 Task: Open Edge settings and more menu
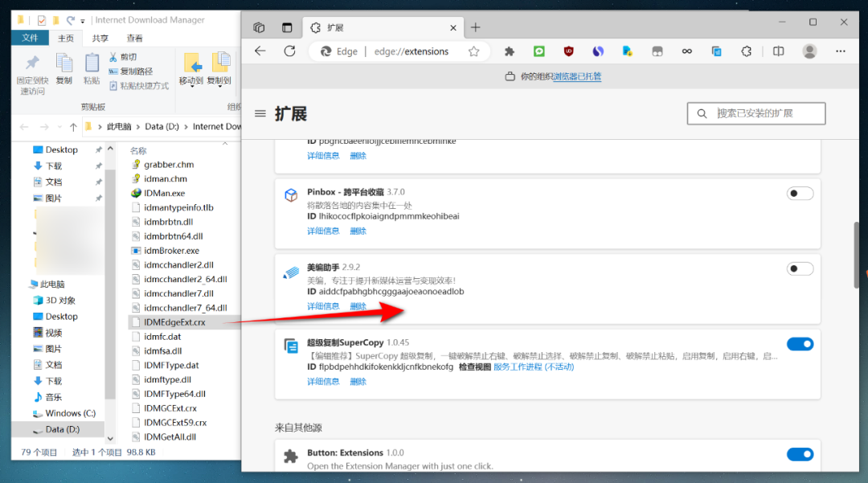point(841,51)
